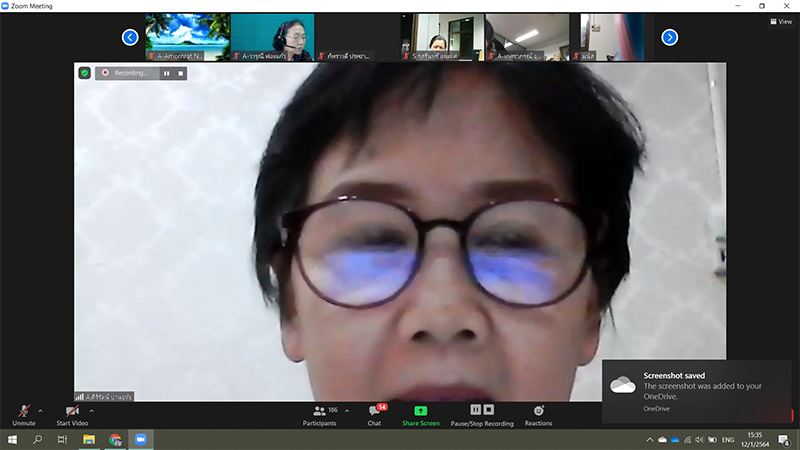The height and width of the screenshot is (450, 800).
Task: Open the Chat panel with 14 unread
Action: (374, 415)
